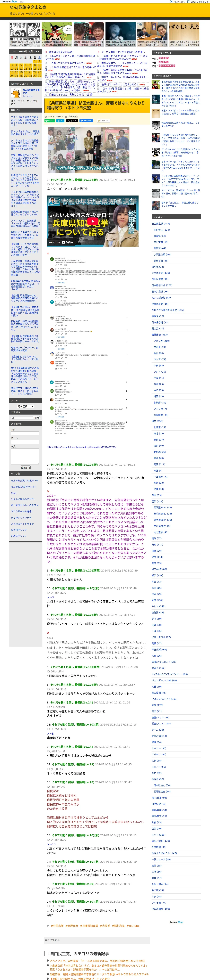
Task: Click the >>8 reply anchor
Action: click(50, 734)
